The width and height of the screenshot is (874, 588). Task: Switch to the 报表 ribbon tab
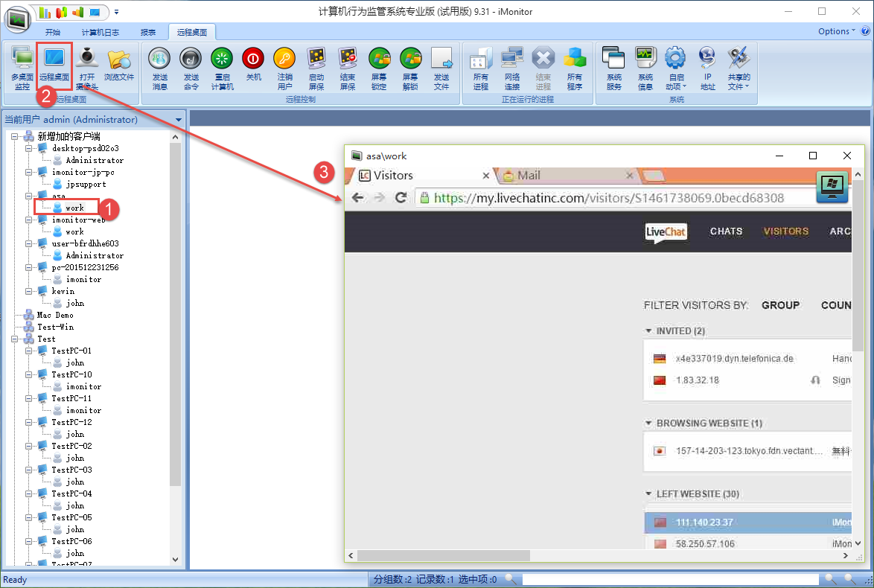(x=147, y=32)
